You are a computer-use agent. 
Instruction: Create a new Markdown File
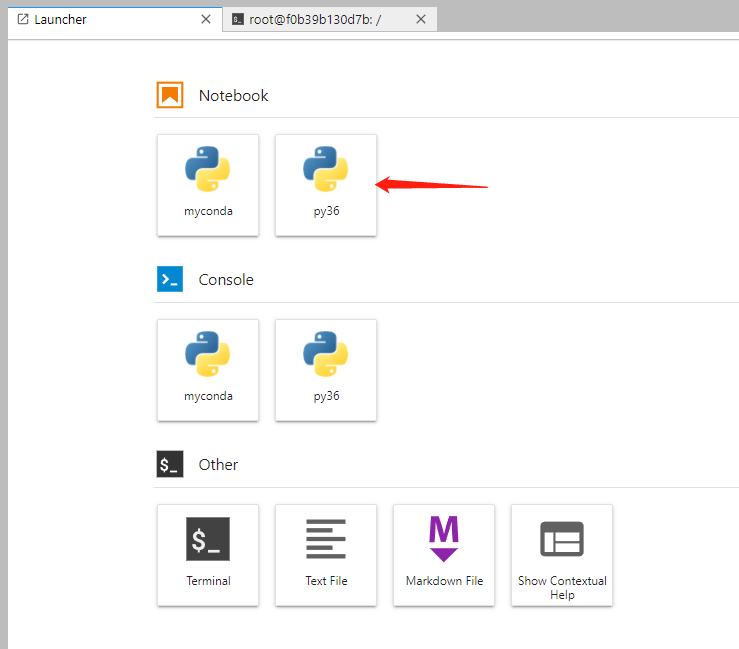click(444, 555)
